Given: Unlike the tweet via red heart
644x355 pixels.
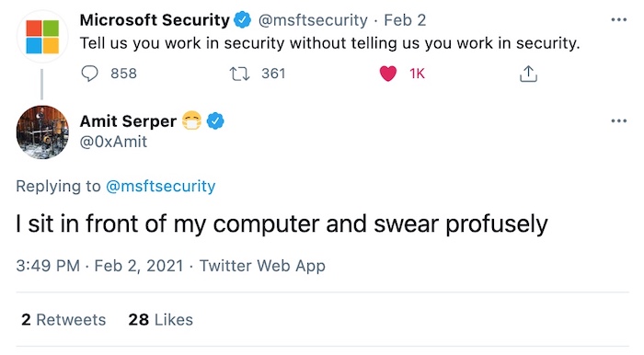Looking at the screenshot, I should [x=387, y=74].
